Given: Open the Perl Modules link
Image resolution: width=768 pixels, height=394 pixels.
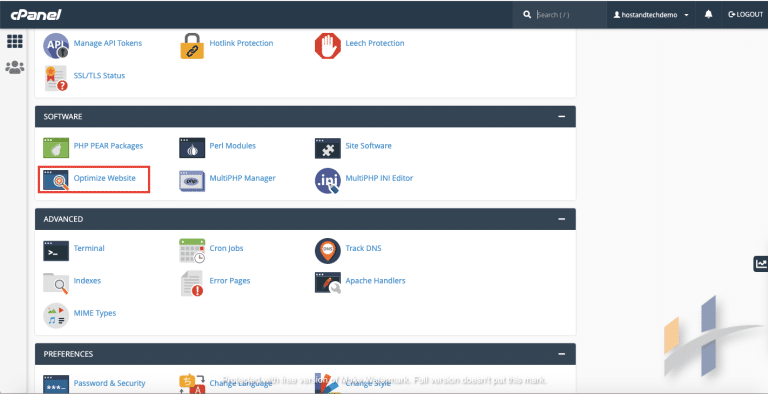Looking at the screenshot, I should coord(233,146).
